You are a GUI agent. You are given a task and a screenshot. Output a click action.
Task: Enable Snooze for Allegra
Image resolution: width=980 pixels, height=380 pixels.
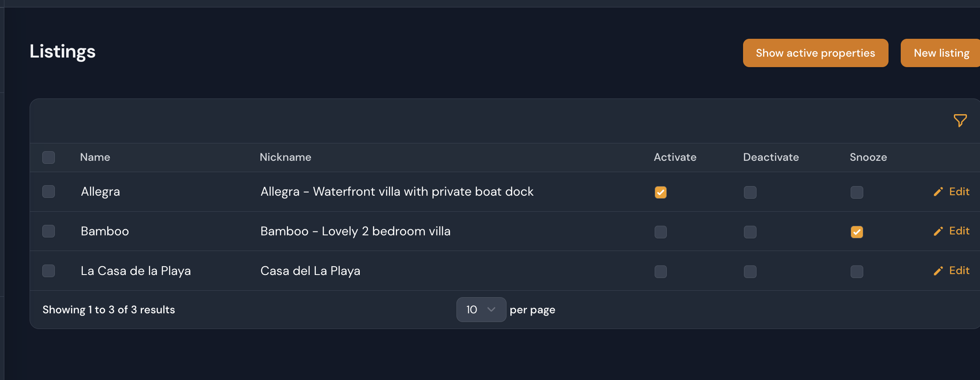click(x=856, y=192)
